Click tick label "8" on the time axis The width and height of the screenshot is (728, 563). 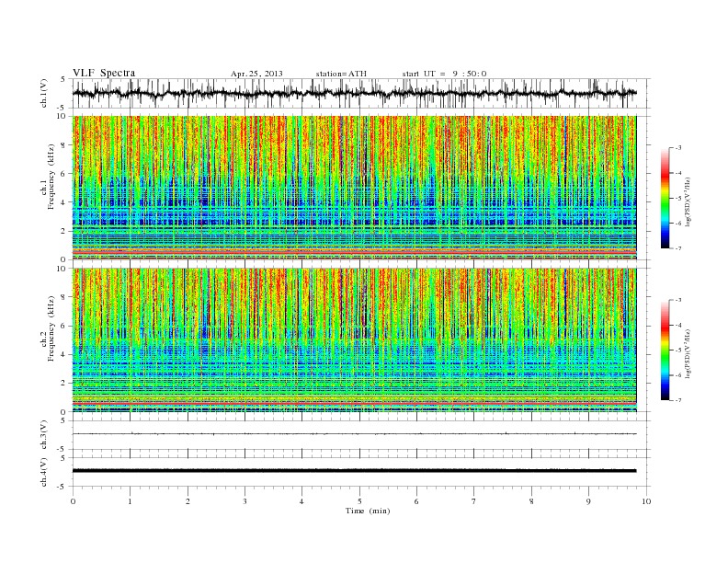point(531,501)
